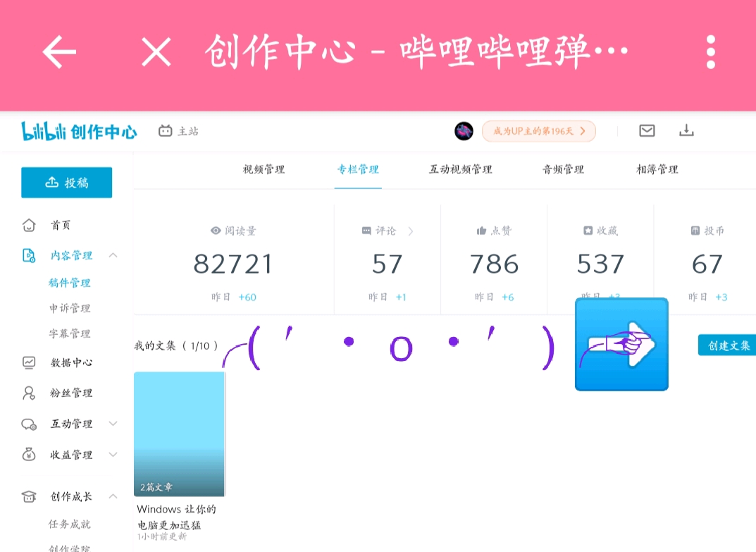The height and width of the screenshot is (552, 756).
Task: Click the bilibili 创作中心 logo
Action: click(79, 131)
